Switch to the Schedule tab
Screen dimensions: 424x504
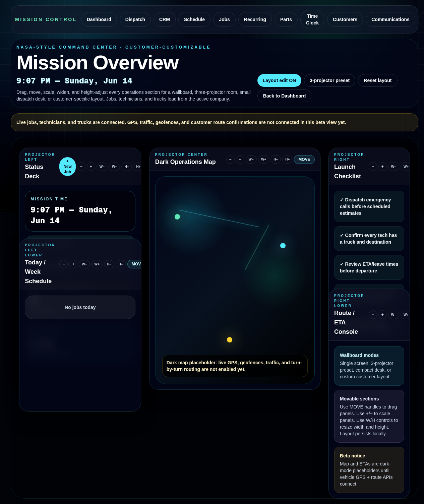(x=194, y=19)
